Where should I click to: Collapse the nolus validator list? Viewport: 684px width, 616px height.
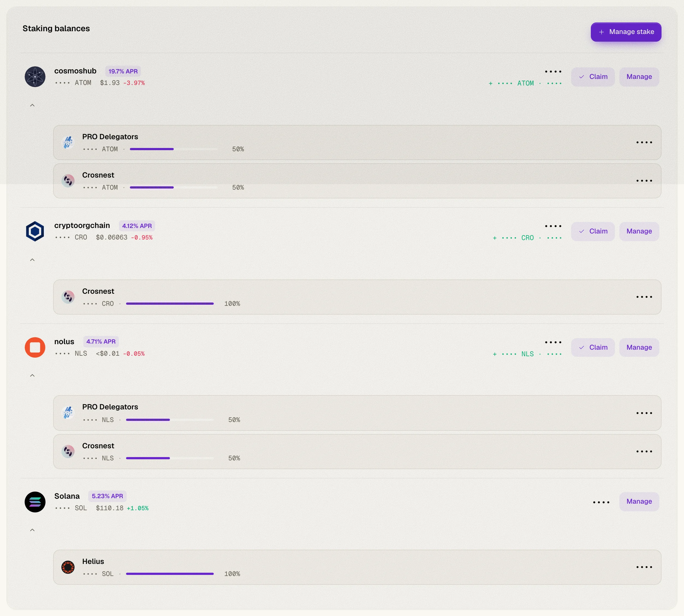pos(32,375)
